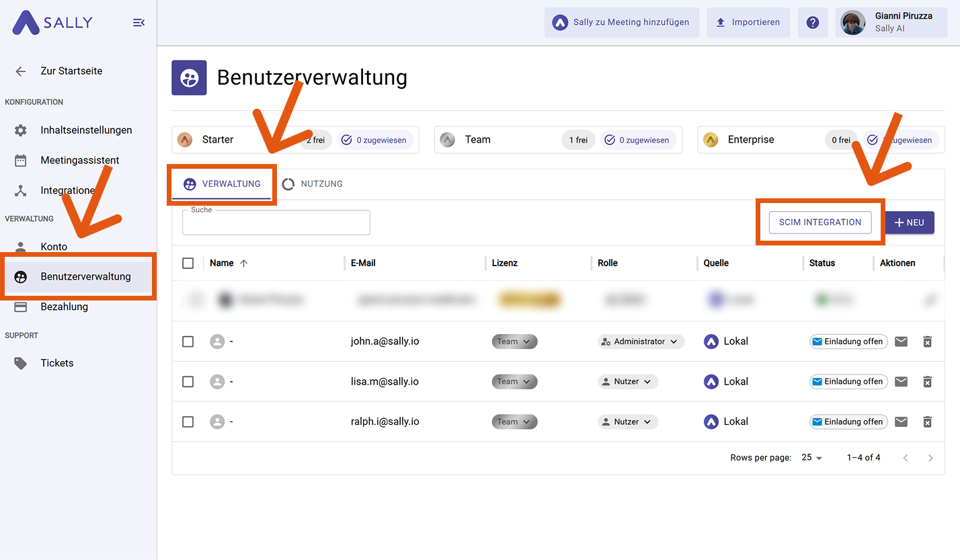Viewport: 960px width, 560px height.
Task: Click inside the Suche search field
Action: (x=276, y=222)
